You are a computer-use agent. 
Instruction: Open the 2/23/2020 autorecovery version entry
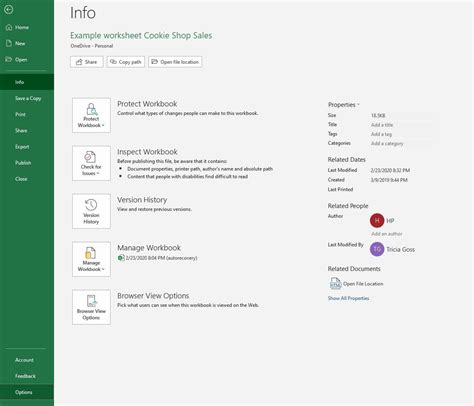tap(157, 258)
